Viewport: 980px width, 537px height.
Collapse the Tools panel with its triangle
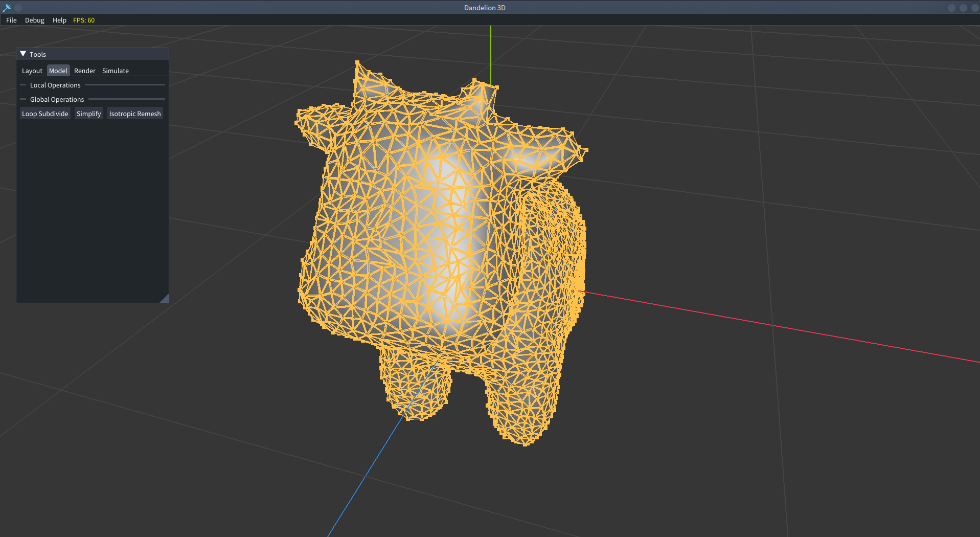click(23, 54)
